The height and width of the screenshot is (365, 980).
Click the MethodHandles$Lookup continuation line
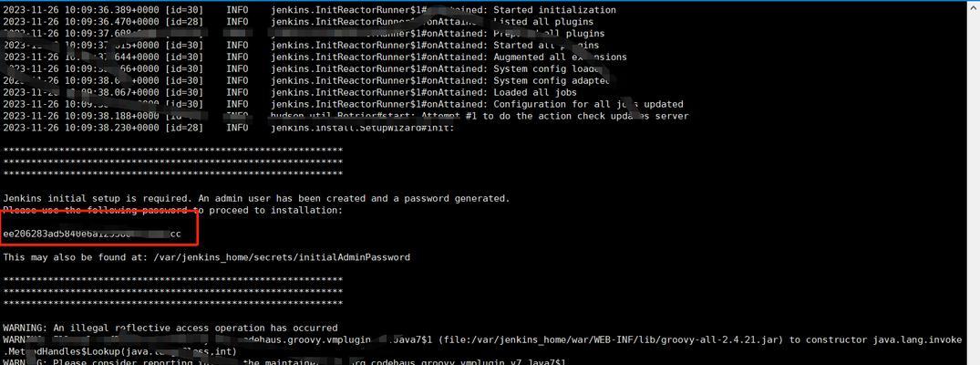tap(119, 352)
